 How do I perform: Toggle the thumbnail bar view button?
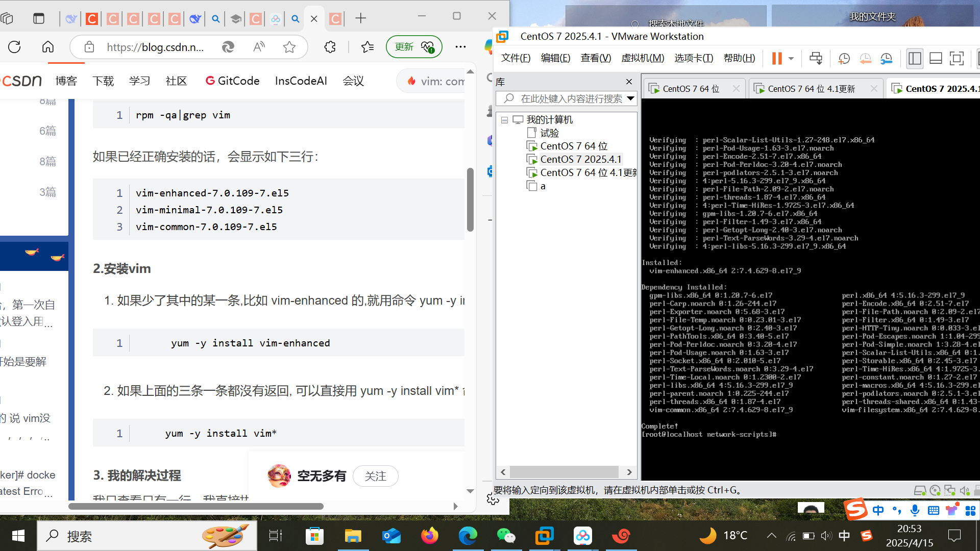(x=936, y=58)
